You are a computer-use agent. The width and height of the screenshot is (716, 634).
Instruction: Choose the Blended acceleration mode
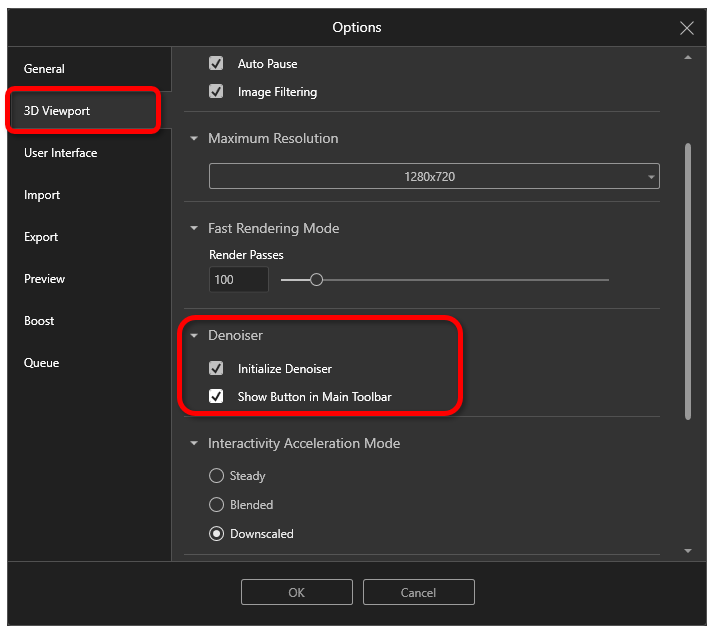click(x=216, y=504)
